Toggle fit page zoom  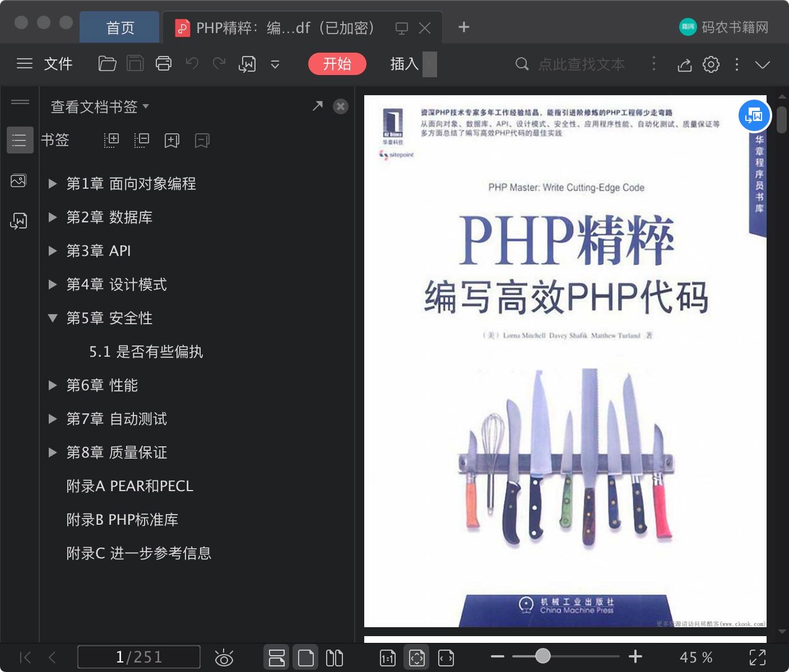point(416,657)
